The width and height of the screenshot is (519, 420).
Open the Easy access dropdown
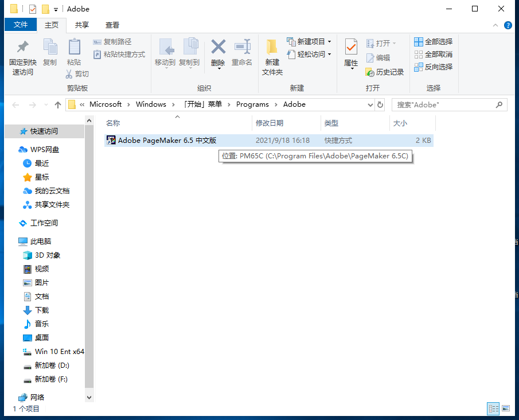[330, 55]
